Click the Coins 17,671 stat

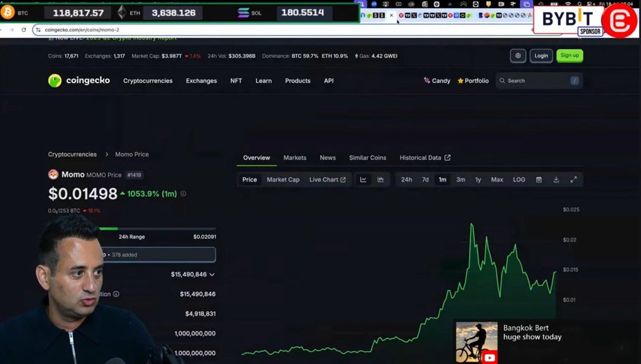click(63, 56)
